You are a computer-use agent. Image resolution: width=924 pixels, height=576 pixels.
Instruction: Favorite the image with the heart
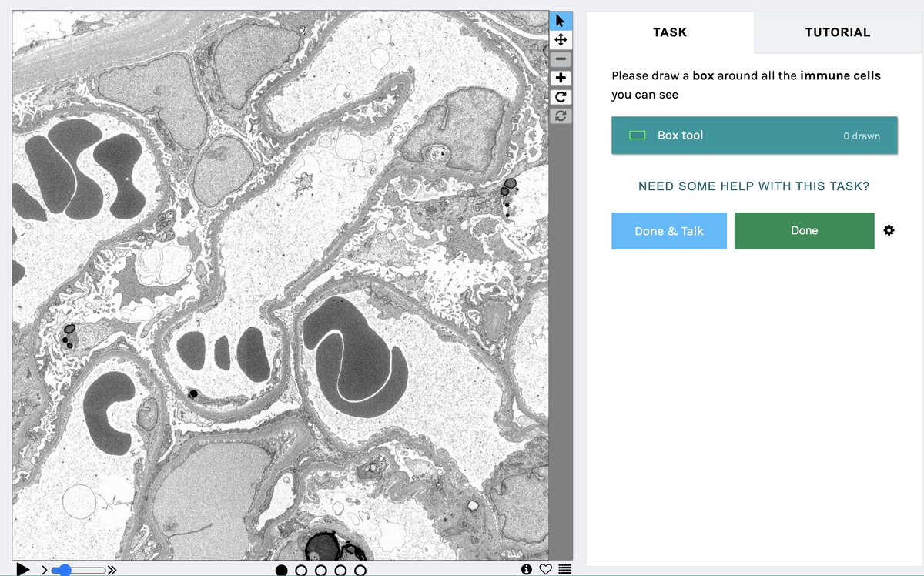[x=545, y=569]
